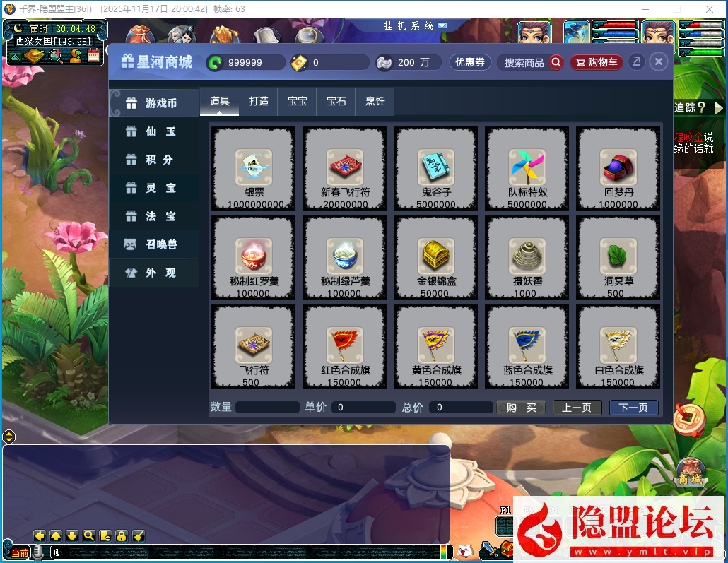Select the 回梦丹 item icon
Viewport: 728px width, 563px height.
(618, 167)
